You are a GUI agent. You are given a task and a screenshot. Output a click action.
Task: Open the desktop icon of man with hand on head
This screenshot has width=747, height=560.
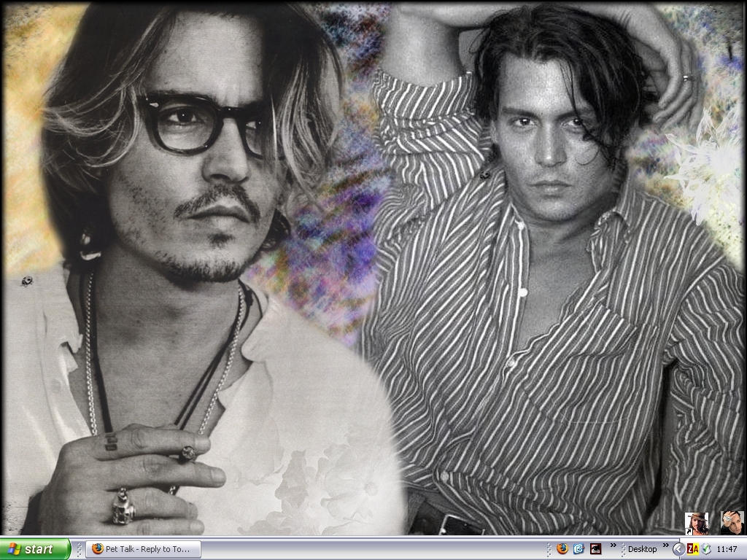[732, 523]
